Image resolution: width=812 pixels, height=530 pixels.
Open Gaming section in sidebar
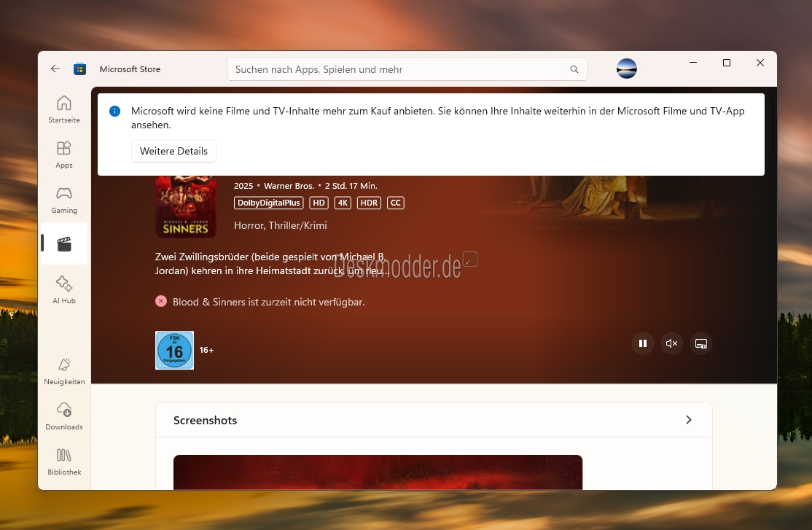coord(64,200)
